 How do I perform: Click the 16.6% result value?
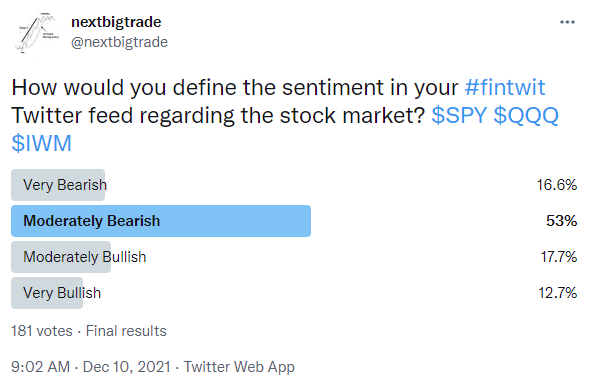pos(557,185)
